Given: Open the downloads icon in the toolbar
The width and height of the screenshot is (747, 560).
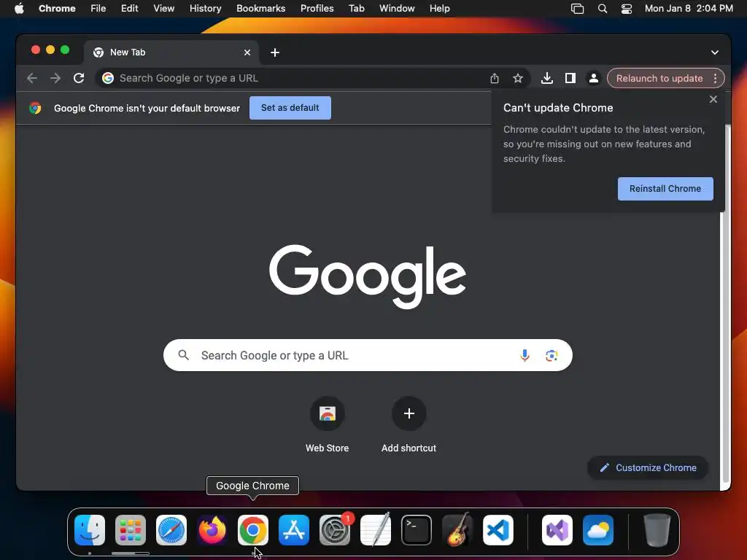Looking at the screenshot, I should click(547, 78).
